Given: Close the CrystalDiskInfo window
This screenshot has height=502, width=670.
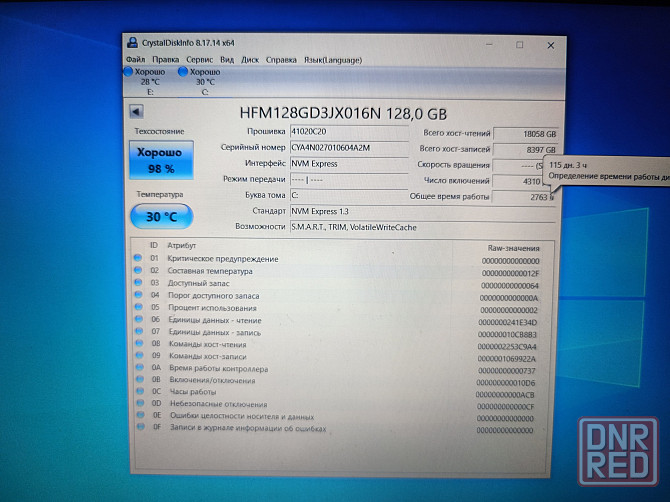Looking at the screenshot, I should point(551,45).
